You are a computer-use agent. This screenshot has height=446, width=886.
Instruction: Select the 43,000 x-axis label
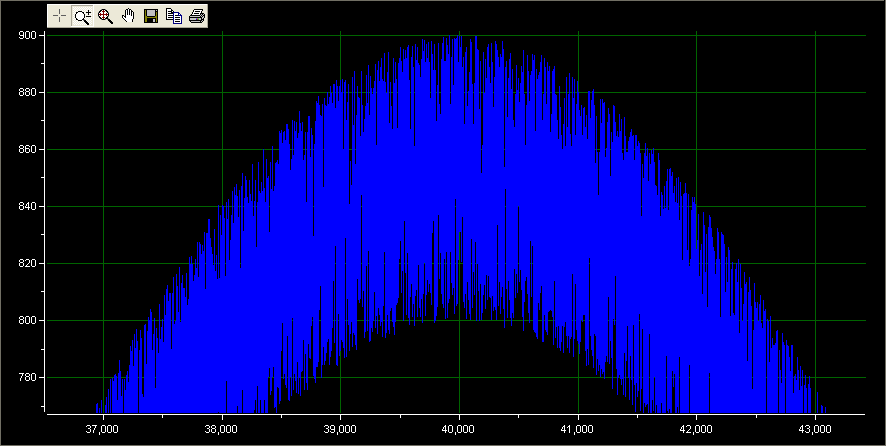[x=815, y=429]
